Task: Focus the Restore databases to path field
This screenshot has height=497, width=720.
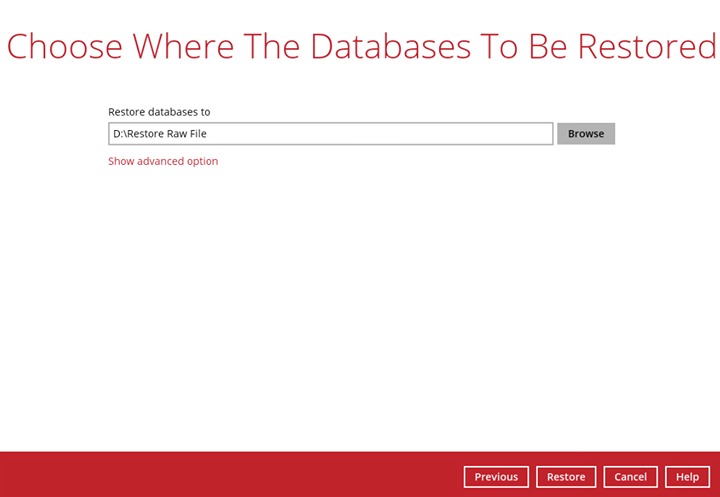Action: 330,134
